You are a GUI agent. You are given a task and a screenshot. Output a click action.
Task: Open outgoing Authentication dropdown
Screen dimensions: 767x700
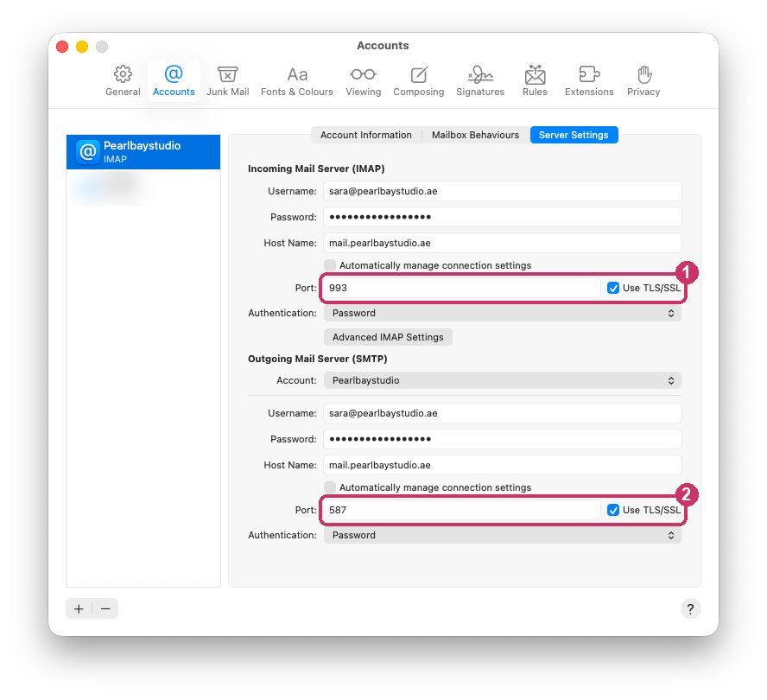502,536
